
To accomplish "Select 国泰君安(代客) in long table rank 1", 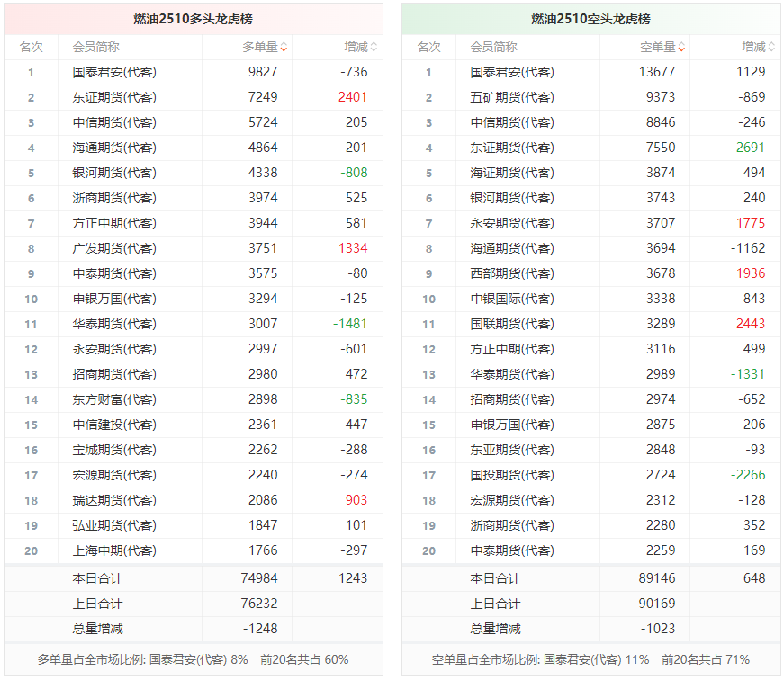I will [x=114, y=73].
